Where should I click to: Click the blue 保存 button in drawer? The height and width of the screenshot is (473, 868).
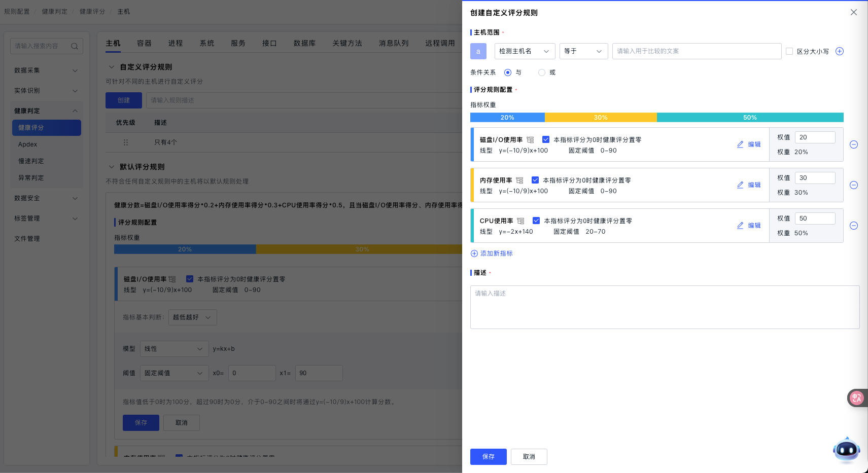point(488,457)
